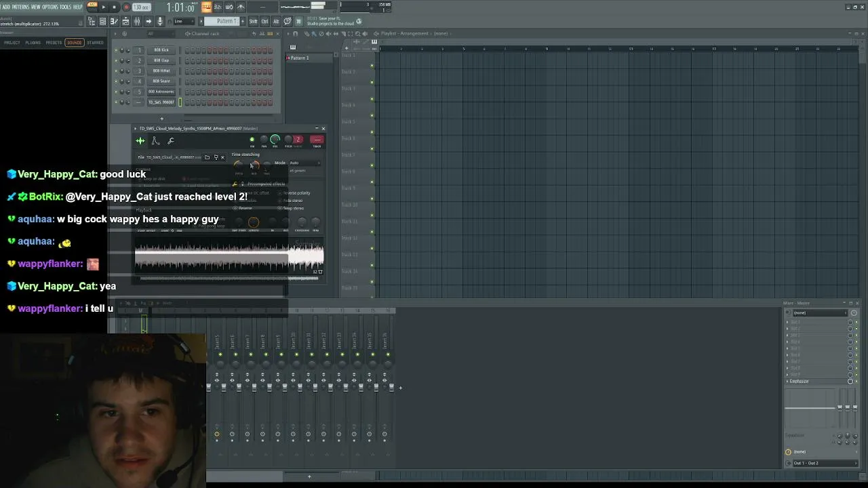868x488 pixels.
Task: Select the 808 Clap channel
Action: (x=161, y=60)
